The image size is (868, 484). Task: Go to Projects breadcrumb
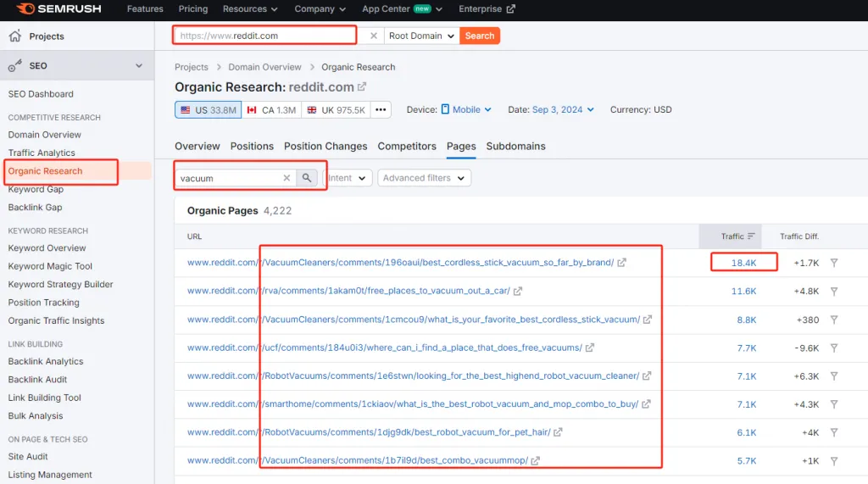coord(192,67)
